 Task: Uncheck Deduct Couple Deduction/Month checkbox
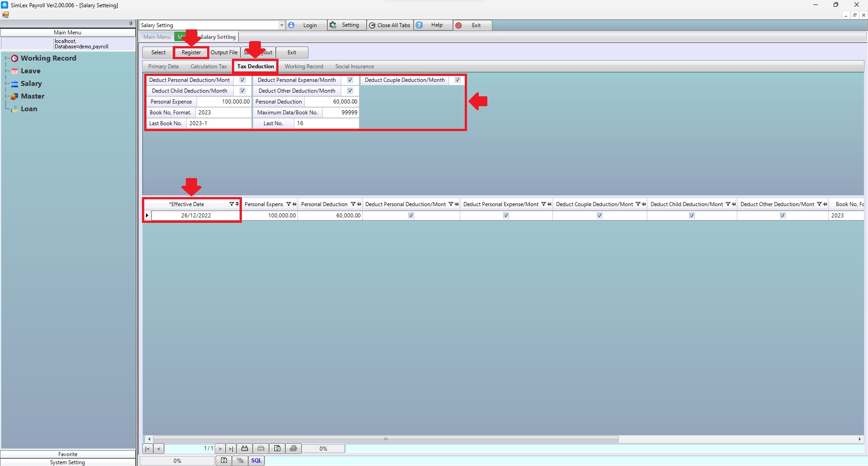coord(458,80)
